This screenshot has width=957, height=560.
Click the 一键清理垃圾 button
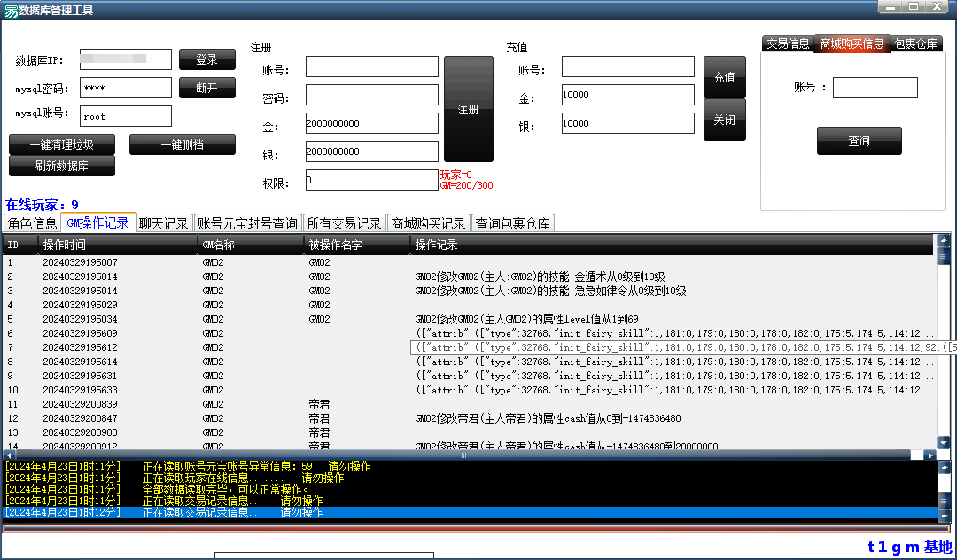[61, 144]
